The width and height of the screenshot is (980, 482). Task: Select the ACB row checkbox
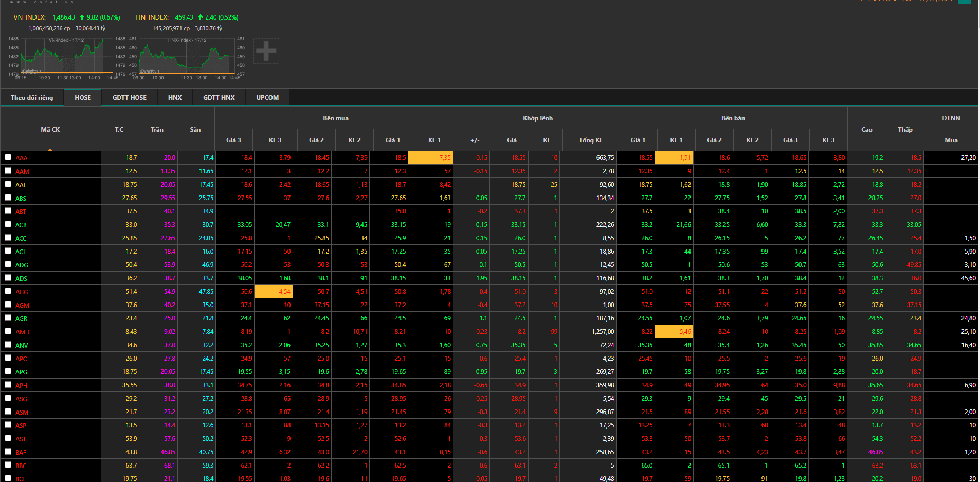point(8,224)
